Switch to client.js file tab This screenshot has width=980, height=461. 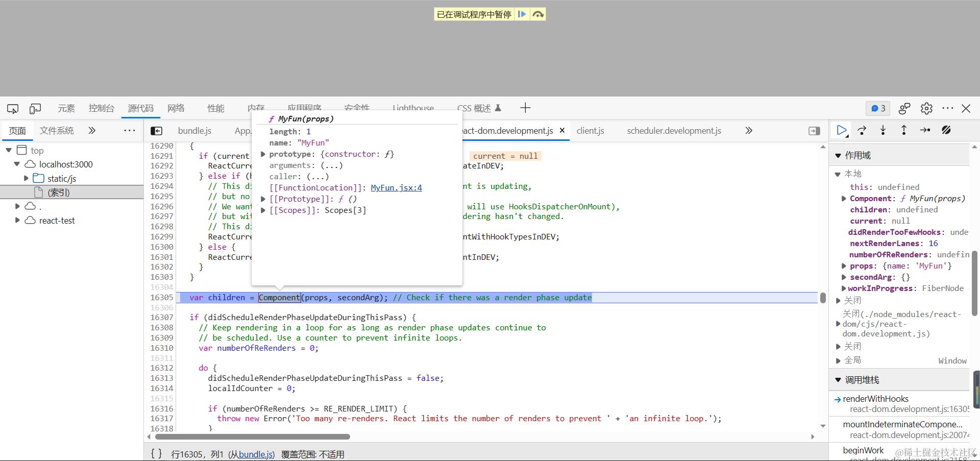591,131
